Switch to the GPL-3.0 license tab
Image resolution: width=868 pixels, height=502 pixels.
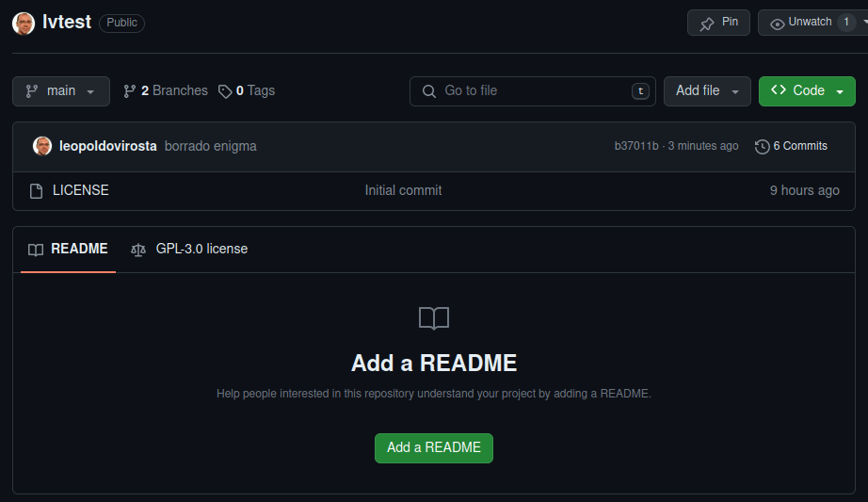(x=201, y=250)
